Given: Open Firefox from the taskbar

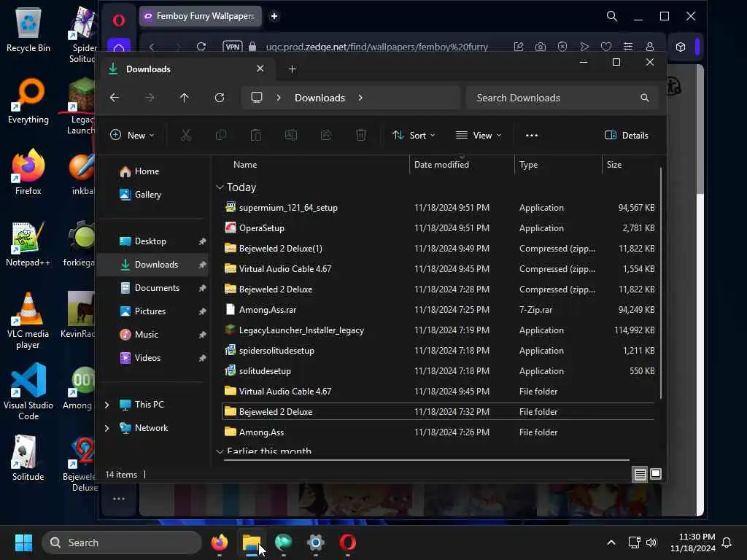Looking at the screenshot, I should point(219,542).
